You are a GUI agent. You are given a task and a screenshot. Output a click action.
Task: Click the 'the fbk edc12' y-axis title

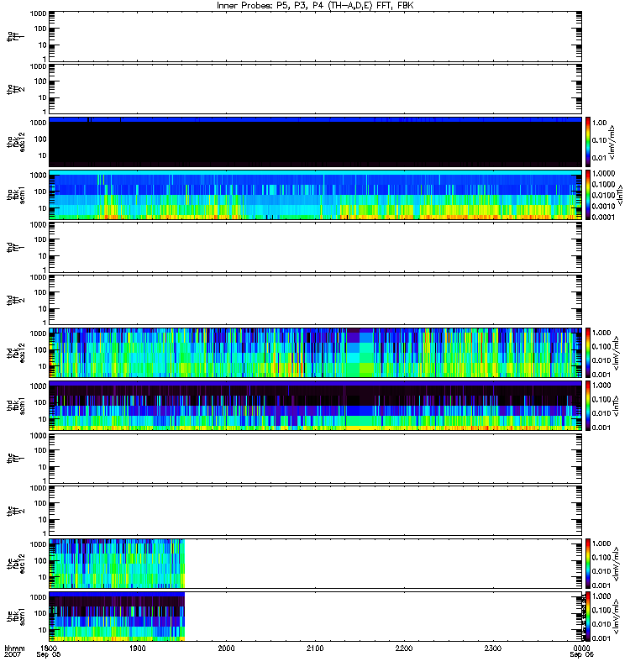[x=16, y=564]
